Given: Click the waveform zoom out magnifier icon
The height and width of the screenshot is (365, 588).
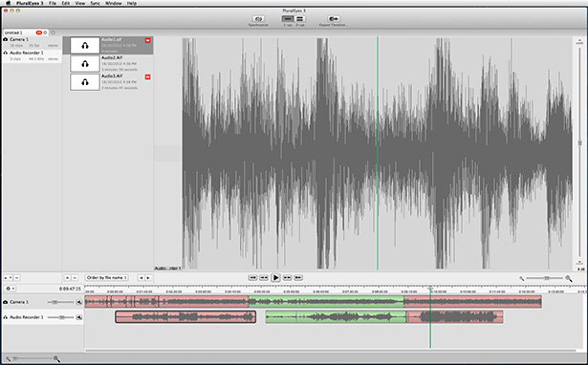Looking at the screenshot, I should click(521, 278).
